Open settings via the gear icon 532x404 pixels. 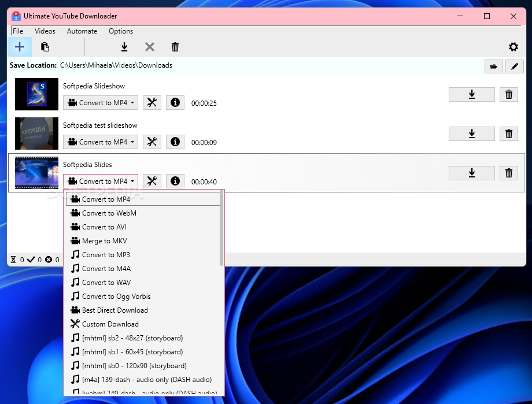513,47
